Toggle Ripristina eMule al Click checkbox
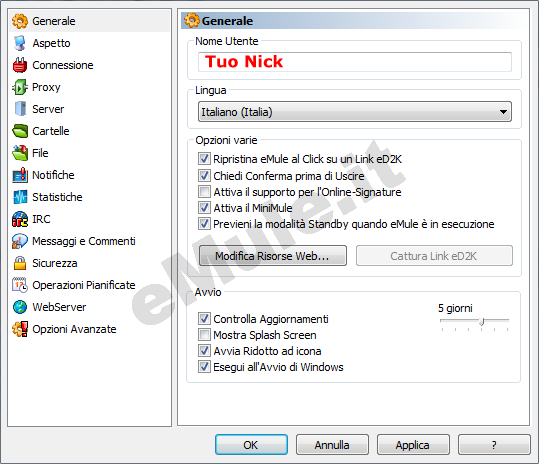The width and height of the screenshot is (539, 464). [204, 159]
